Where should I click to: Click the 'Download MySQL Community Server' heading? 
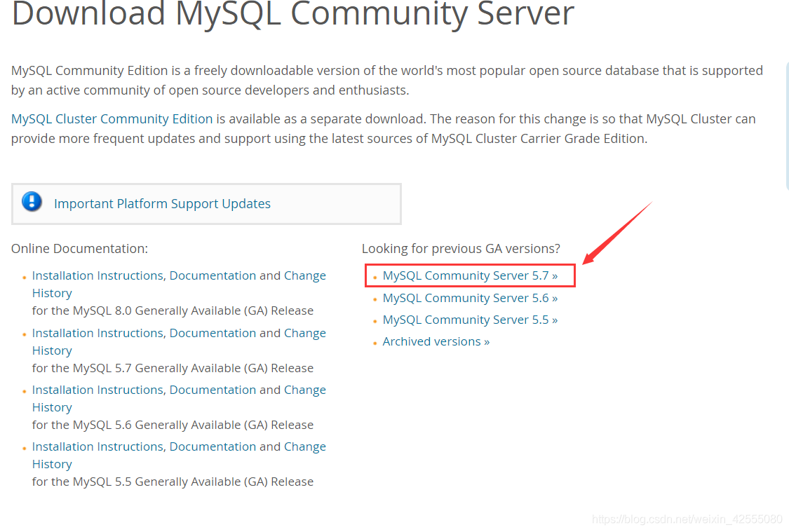[x=293, y=14]
